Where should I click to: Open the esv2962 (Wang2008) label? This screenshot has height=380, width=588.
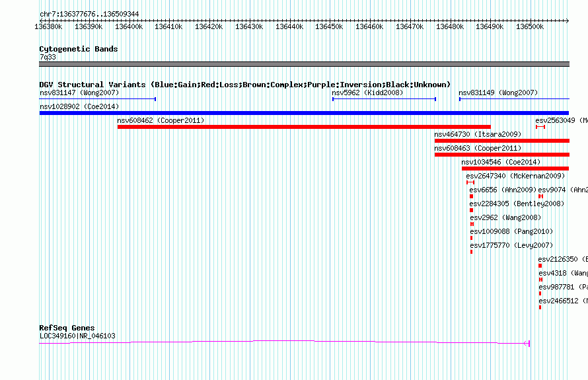(505, 217)
